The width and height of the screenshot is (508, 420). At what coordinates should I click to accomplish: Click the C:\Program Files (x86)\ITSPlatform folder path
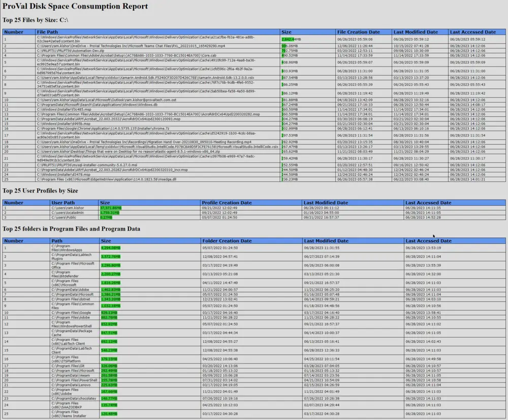click(66, 359)
